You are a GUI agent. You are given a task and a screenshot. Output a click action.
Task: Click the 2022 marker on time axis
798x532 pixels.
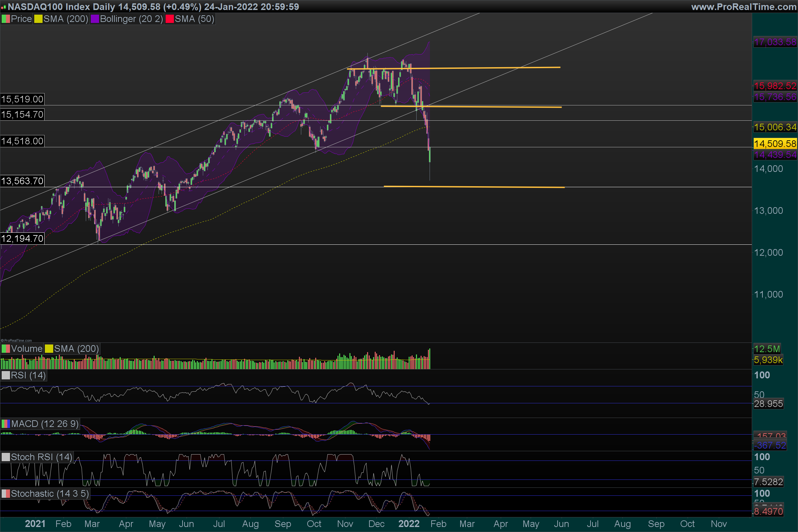click(x=409, y=524)
